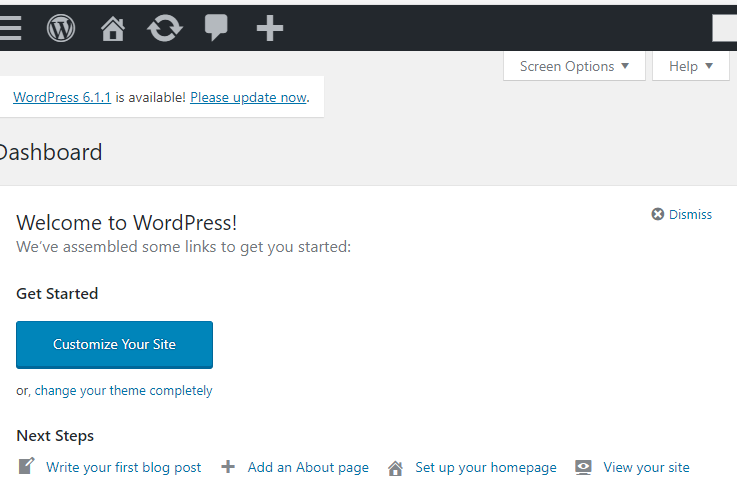Screen dimensions: 737x498
Task: Expand the Help dropdown tab
Action: tap(692, 66)
